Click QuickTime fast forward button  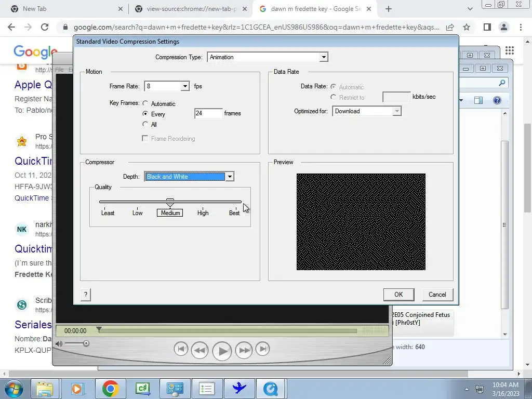[x=244, y=350]
